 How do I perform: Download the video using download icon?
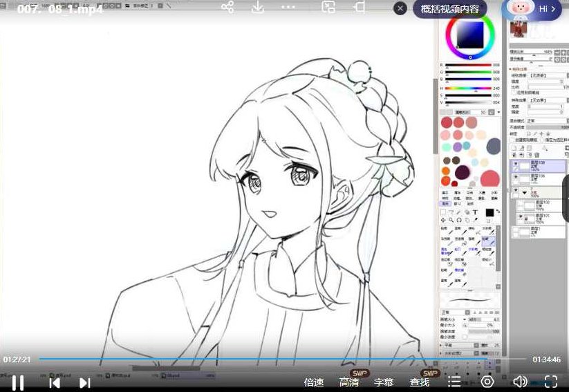258,8
